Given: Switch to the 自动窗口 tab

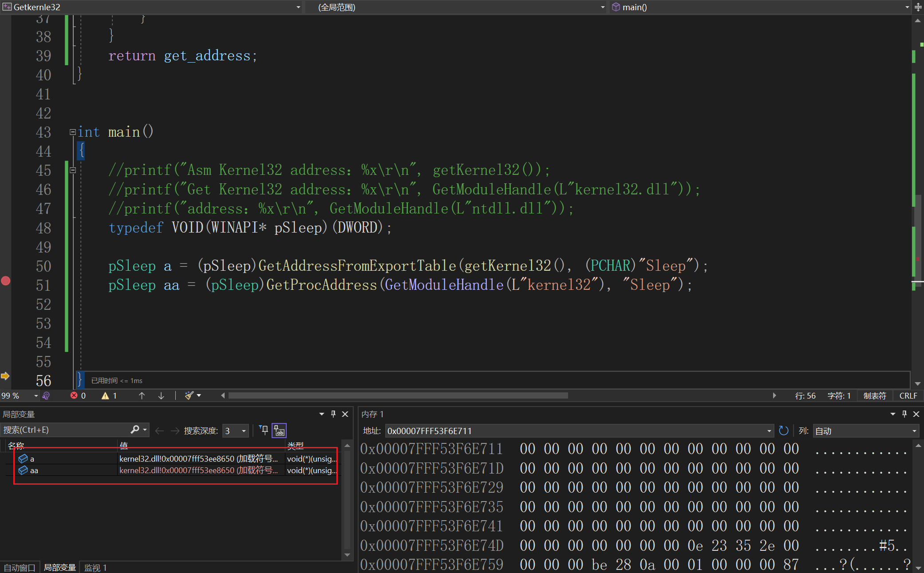Looking at the screenshot, I should 20,568.
